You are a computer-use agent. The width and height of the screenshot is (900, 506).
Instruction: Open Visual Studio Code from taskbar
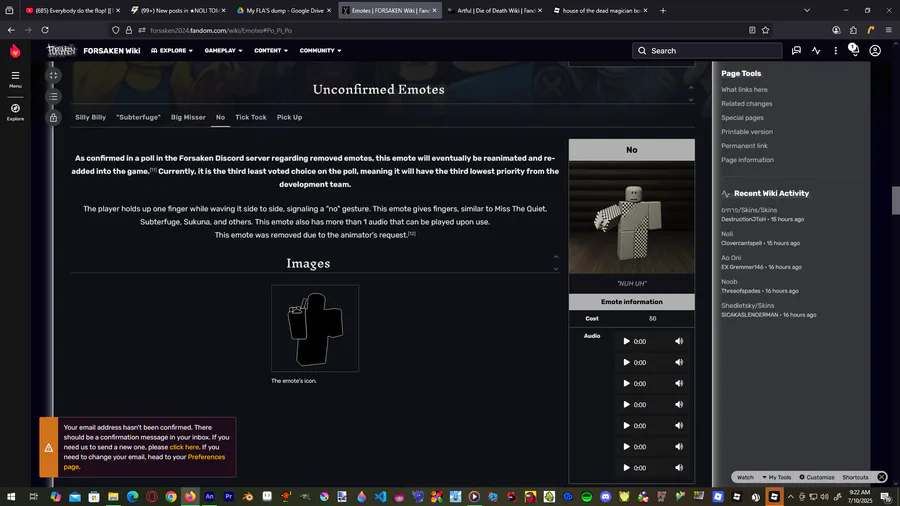381,496
